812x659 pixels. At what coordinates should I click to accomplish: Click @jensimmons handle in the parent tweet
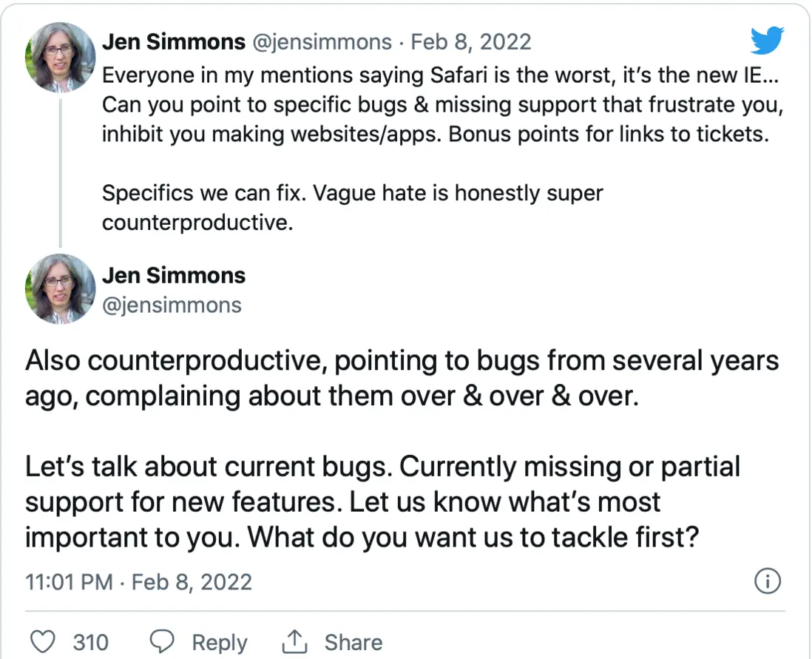(322, 41)
